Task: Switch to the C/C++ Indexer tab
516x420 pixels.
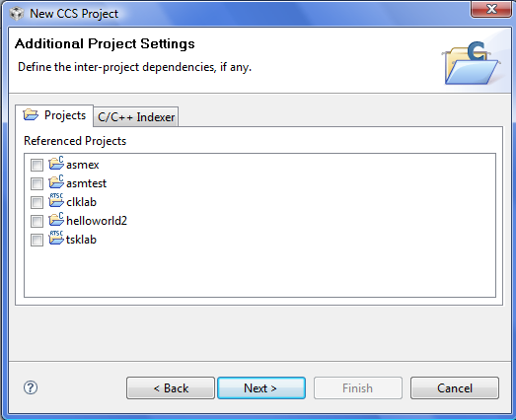Action: (x=136, y=117)
